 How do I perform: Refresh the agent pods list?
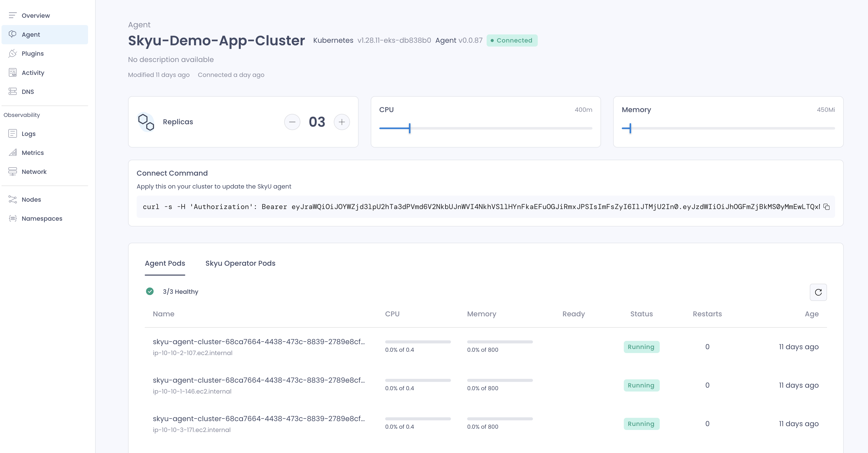coord(818,292)
